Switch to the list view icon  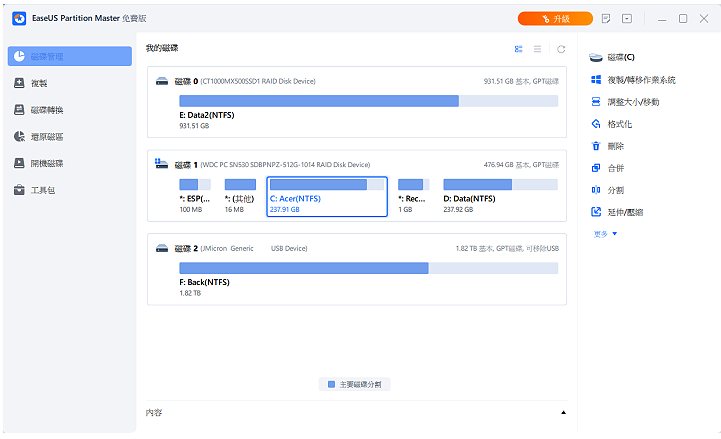pos(538,49)
